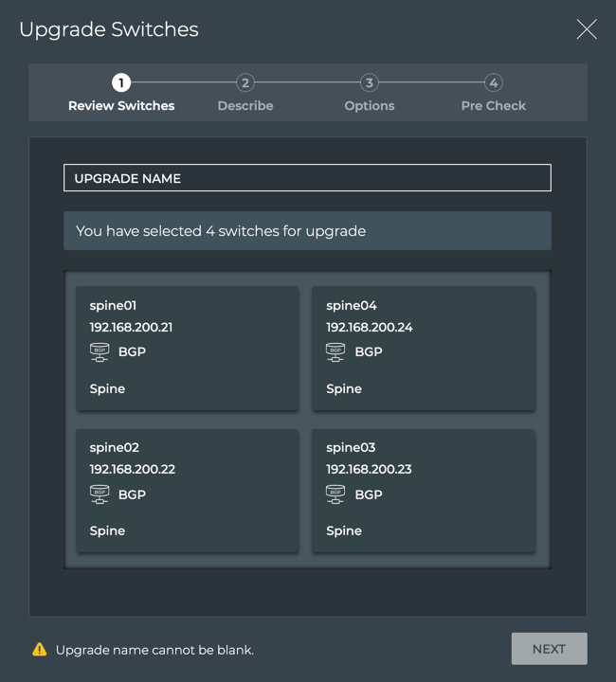The image size is (616, 682).
Task: Select the spine02 switch card name
Action: tap(114, 448)
